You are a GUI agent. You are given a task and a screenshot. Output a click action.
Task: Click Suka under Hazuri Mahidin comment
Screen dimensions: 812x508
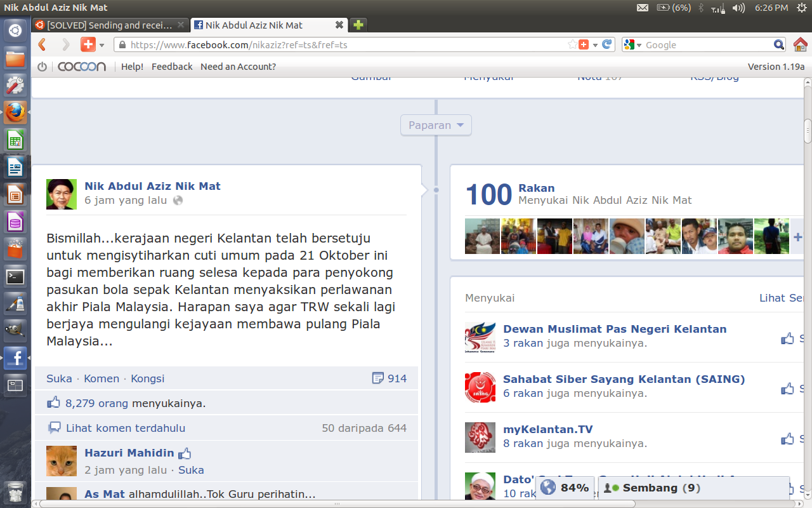191,471
